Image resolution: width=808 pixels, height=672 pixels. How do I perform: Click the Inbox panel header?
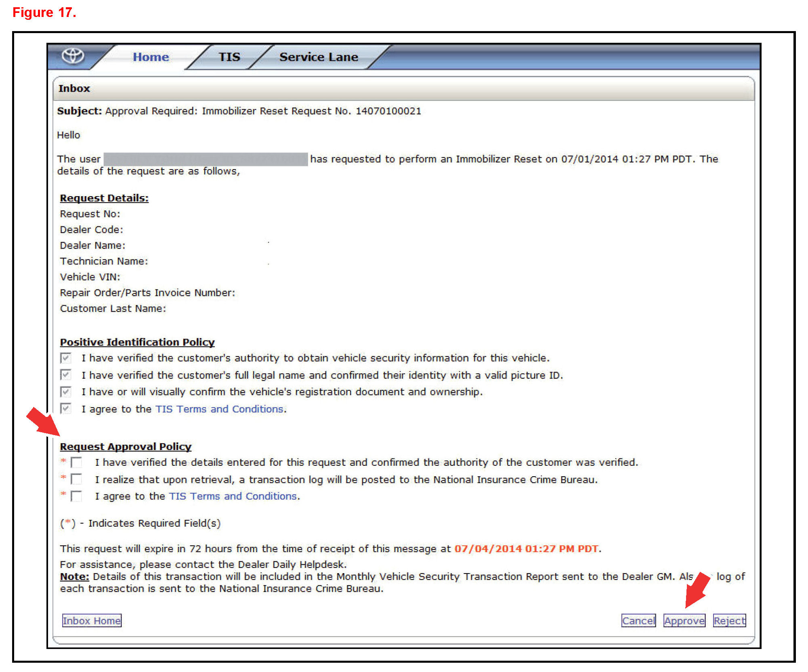tap(74, 88)
